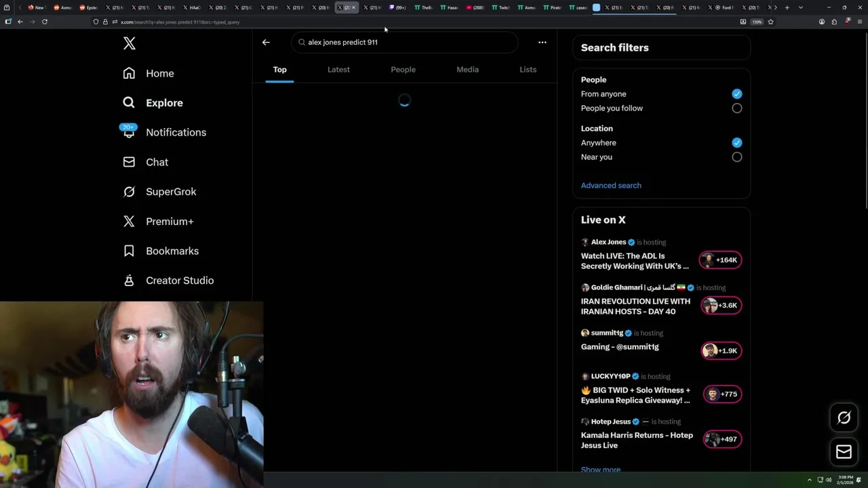Open the list all tabs dropdown

coord(801,7)
